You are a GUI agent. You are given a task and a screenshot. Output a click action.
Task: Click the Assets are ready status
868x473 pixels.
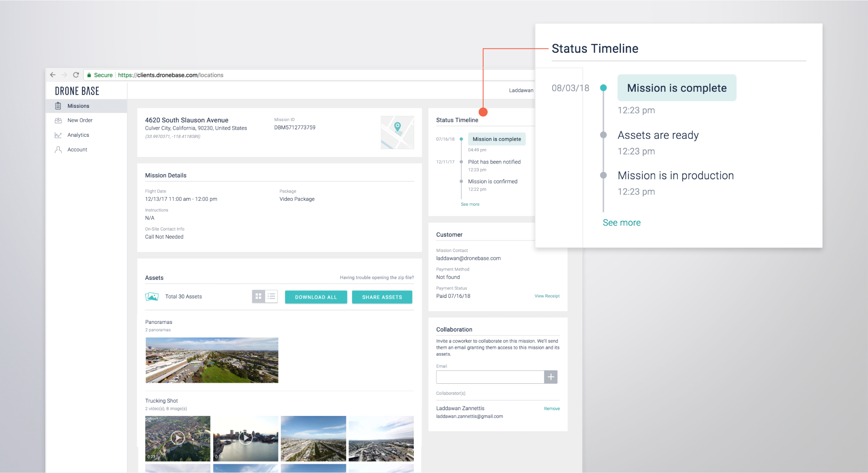658,135
